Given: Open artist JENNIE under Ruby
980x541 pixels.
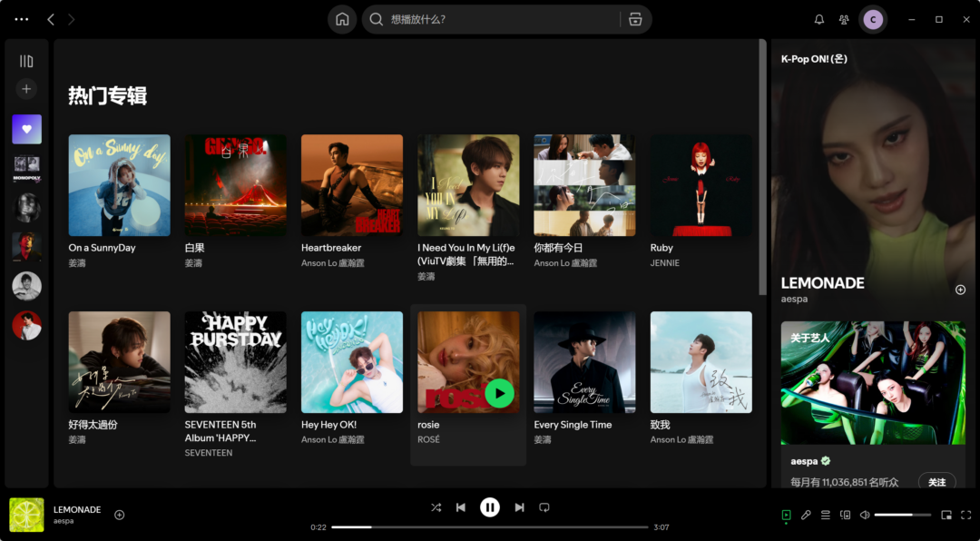Looking at the screenshot, I should click(x=665, y=263).
